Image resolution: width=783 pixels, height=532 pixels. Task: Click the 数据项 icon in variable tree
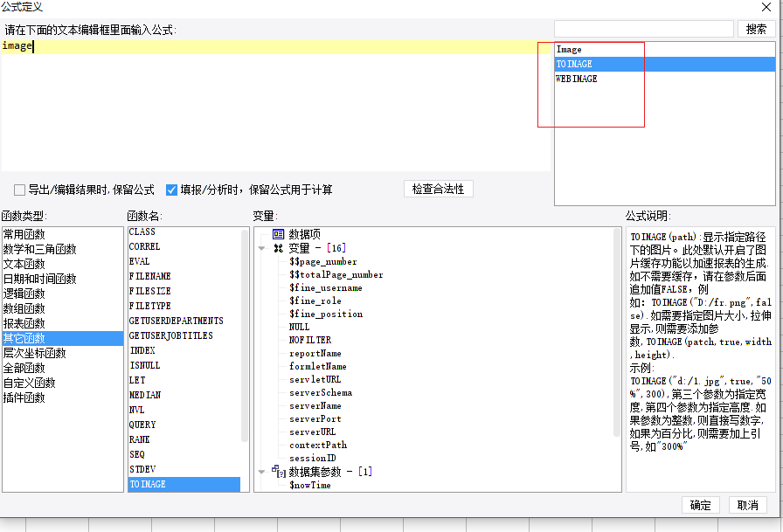[278, 234]
